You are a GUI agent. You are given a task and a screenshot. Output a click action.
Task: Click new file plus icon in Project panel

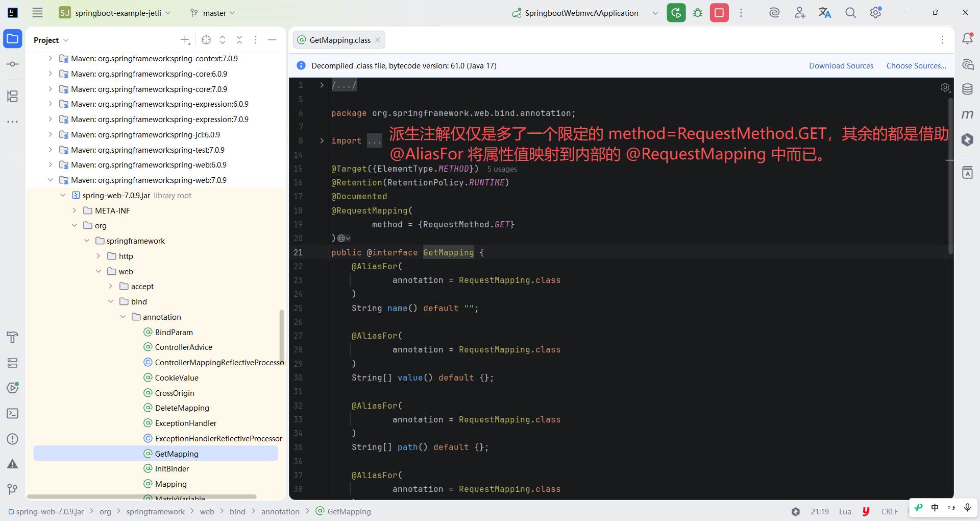tap(185, 40)
